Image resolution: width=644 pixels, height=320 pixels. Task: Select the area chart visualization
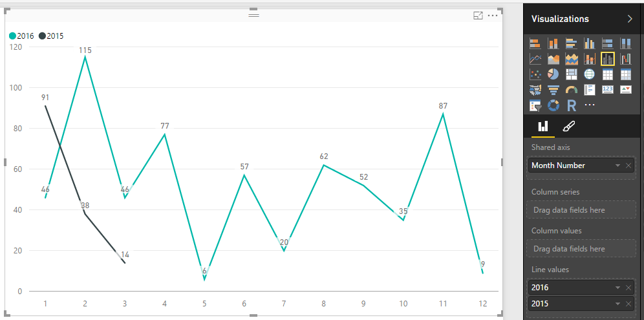[553, 59]
